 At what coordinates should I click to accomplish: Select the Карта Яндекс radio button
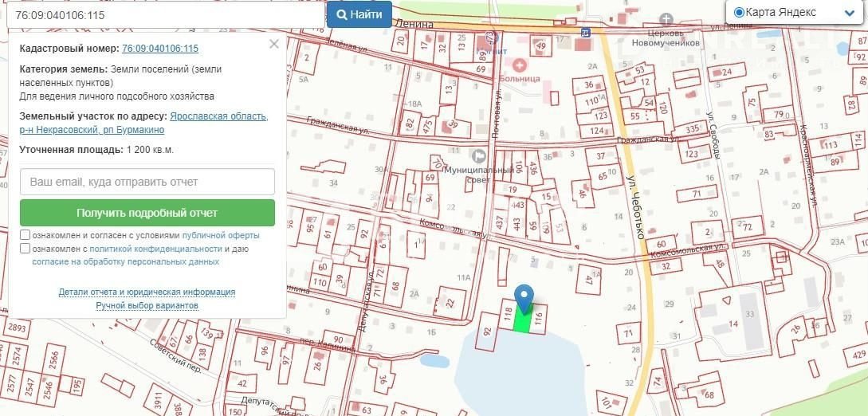[738, 12]
